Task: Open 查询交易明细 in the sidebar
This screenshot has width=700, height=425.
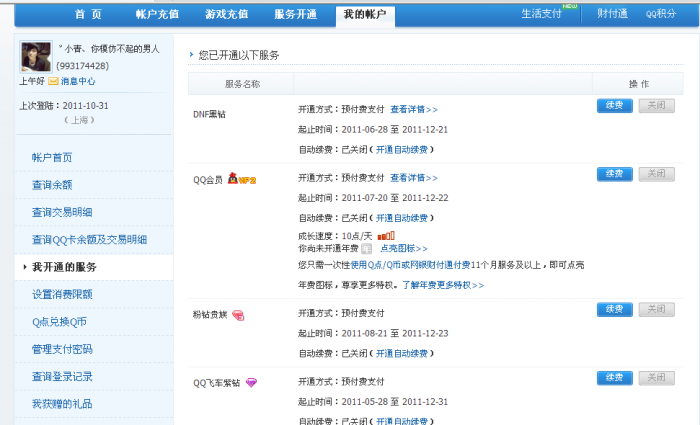Action: 62,212
